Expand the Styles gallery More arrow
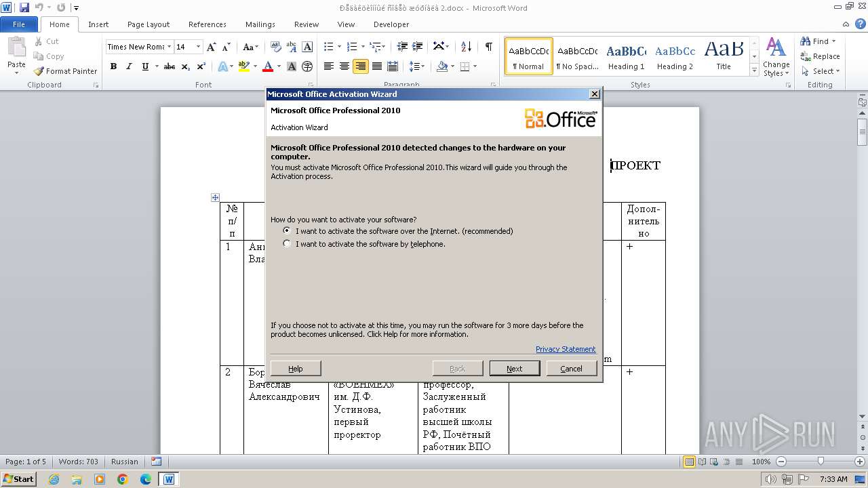This screenshot has width=868, height=488. (x=754, y=70)
